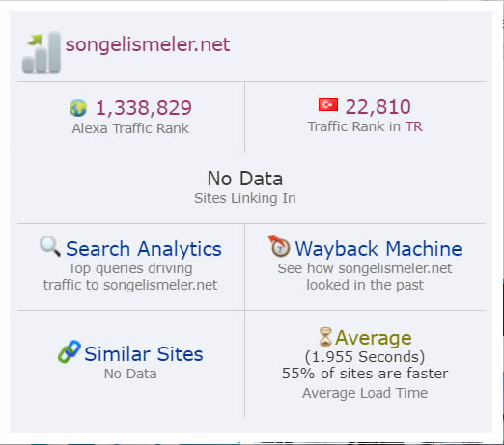Open the Wayback Machine link

click(x=378, y=249)
